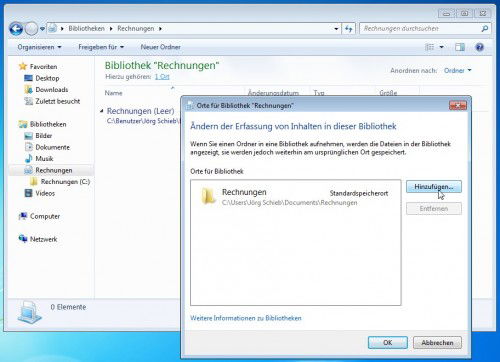Click the refresh icon beside address bar
Screen dimensions: 500x362
[348, 29]
